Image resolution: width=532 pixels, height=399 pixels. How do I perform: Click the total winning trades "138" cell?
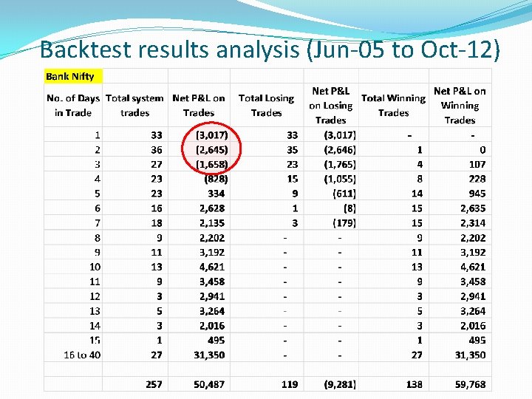415,384
